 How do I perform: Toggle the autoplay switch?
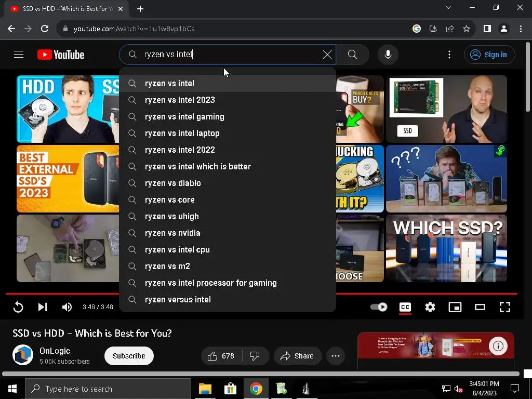[x=379, y=307]
